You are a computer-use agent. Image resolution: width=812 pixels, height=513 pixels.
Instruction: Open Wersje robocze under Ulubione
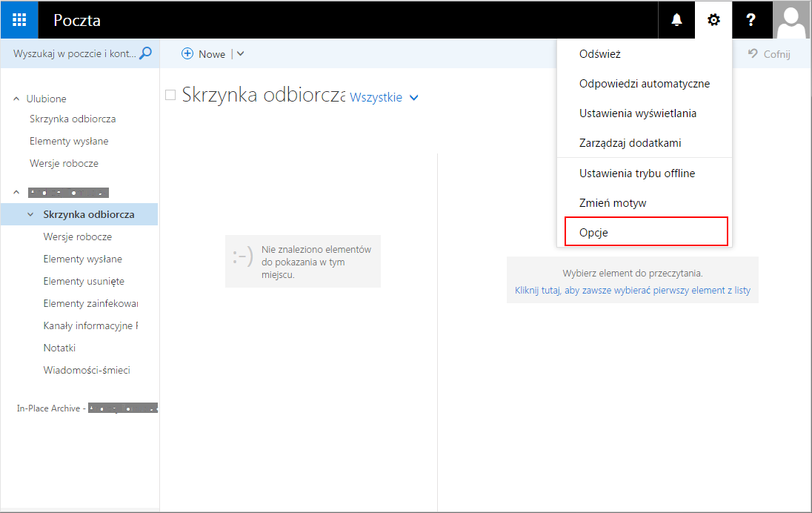[64, 163]
